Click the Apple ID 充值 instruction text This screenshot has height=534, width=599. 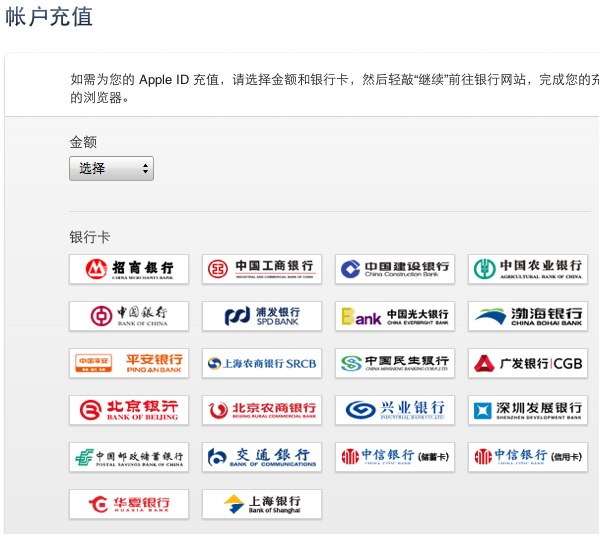(x=334, y=88)
